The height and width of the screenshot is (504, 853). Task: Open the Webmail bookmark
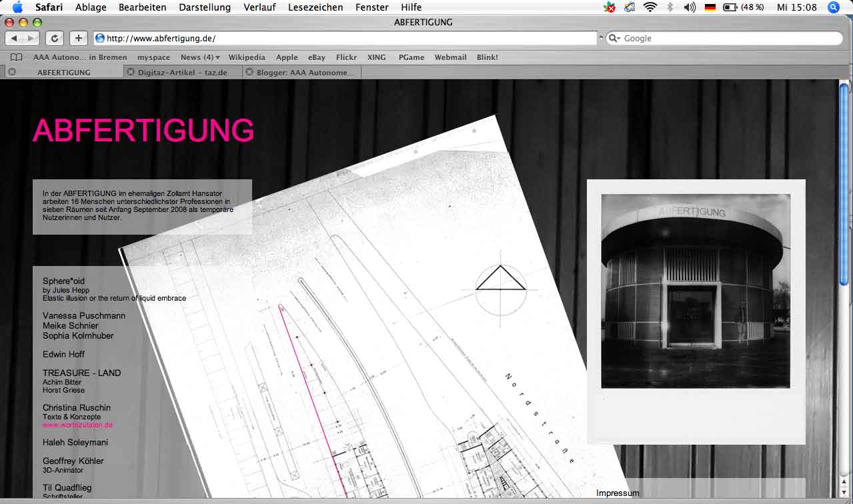(x=451, y=57)
